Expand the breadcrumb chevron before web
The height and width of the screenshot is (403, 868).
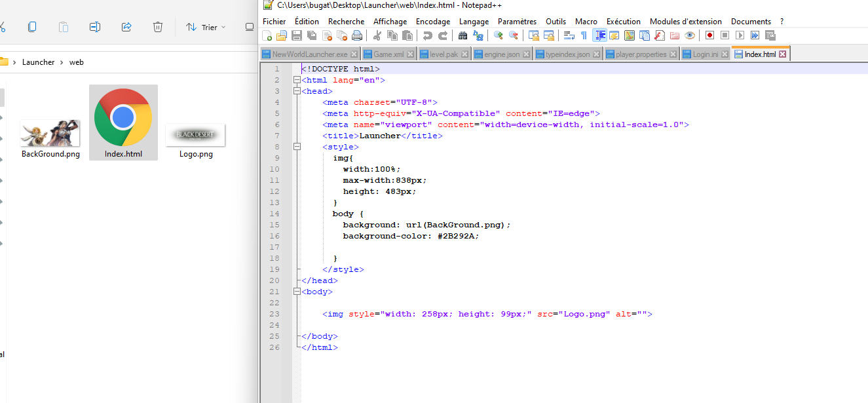63,62
